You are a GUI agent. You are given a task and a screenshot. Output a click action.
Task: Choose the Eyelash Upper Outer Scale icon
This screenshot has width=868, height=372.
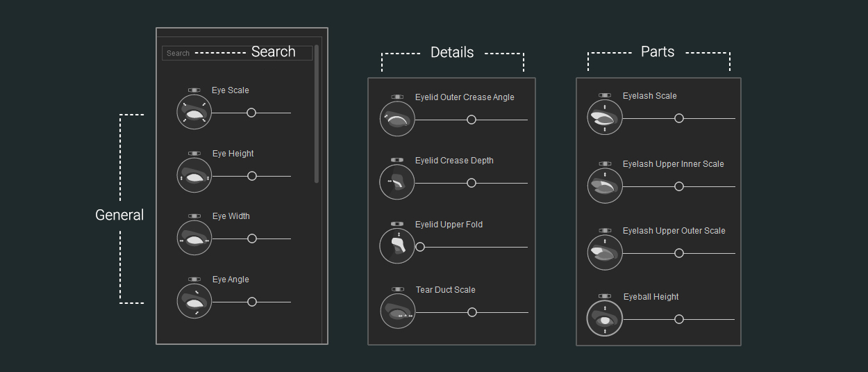(605, 253)
